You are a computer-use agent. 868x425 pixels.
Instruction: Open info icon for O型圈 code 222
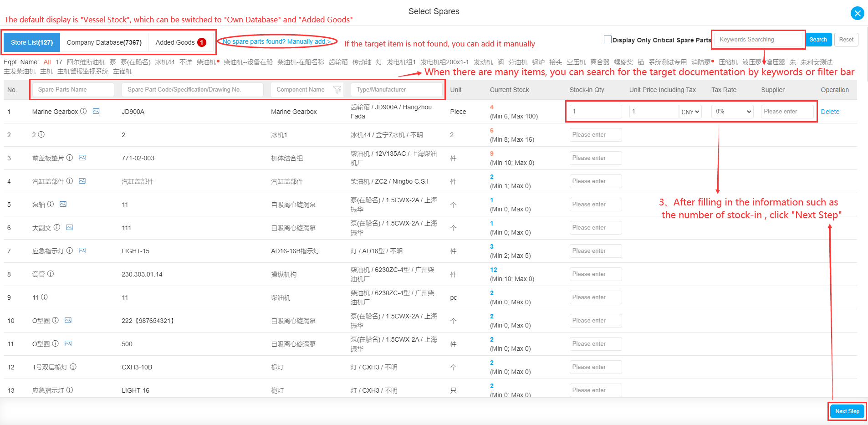55,320
